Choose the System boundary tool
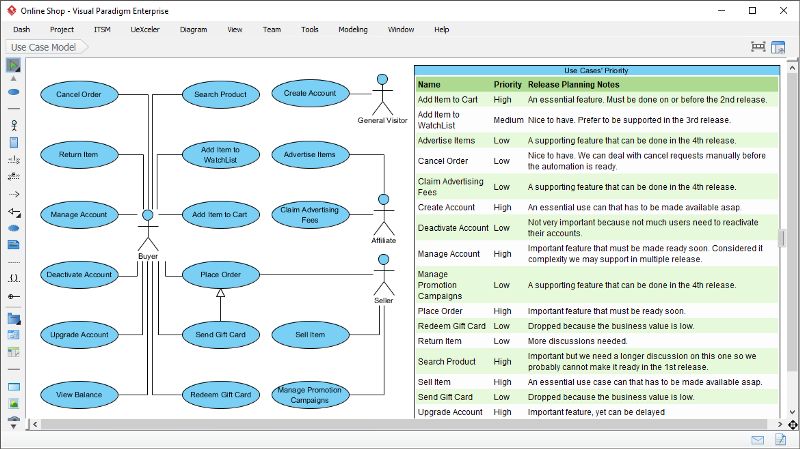The height and width of the screenshot is (449, 800). (14, 142)
